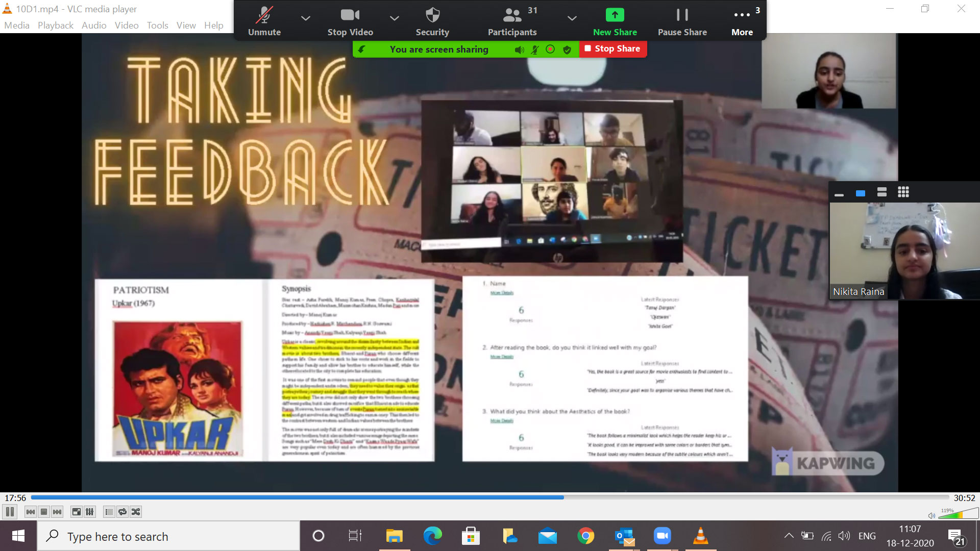Toggle VLC fullscreen mode
The height and width of the screenshot is (551, 980).
point(77,512)
